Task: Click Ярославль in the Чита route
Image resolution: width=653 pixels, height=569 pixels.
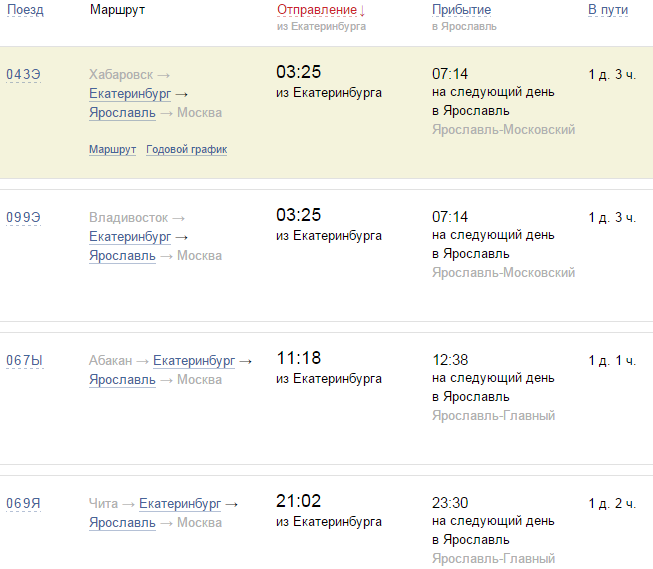Action: click(122, 523)
